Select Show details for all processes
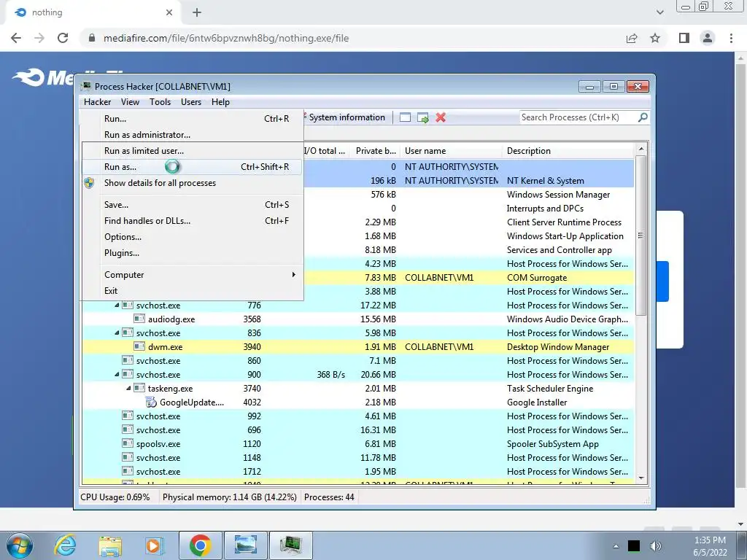Viewport: 747px width, 560px height. tap(193, 183)
